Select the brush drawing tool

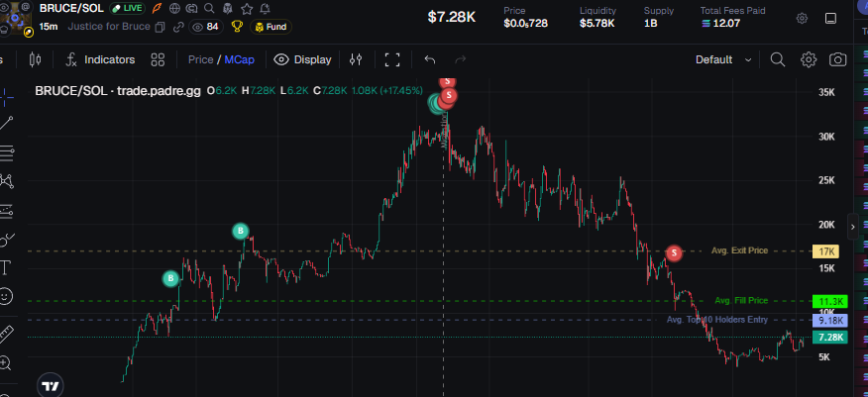(7, 240)
